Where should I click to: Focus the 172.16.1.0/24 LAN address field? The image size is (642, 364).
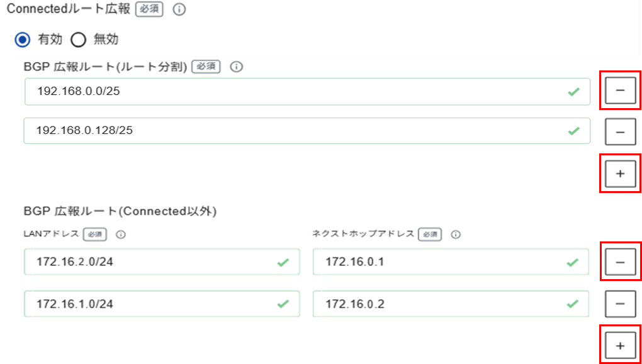(x=162, y=304)
